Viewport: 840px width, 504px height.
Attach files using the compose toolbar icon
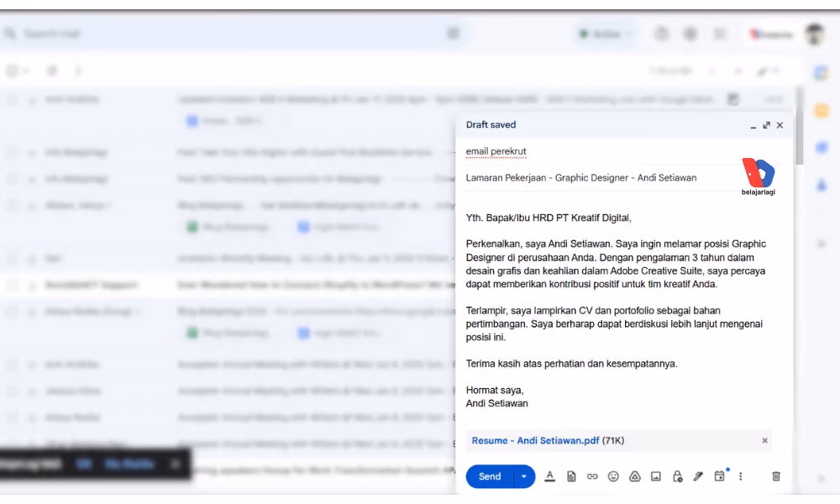[571, 476]
